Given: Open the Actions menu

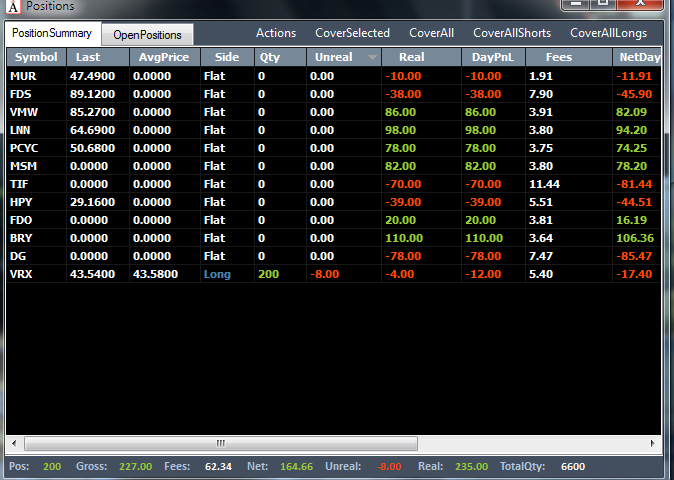Looking at the screenshot, I should coord(276,33).
